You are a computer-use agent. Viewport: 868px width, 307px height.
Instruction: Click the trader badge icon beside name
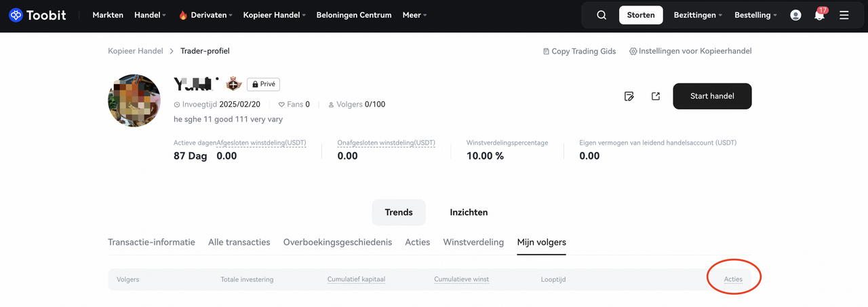click(234, 84)
